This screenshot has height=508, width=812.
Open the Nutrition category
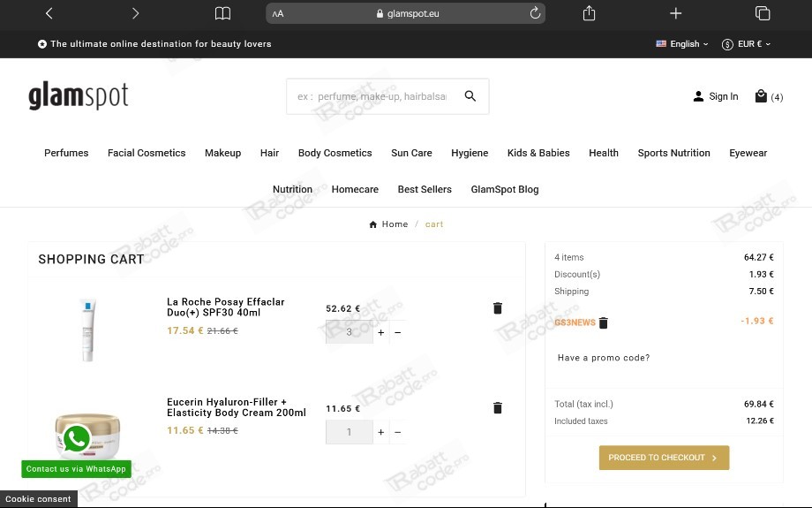[x=293, y=189]
